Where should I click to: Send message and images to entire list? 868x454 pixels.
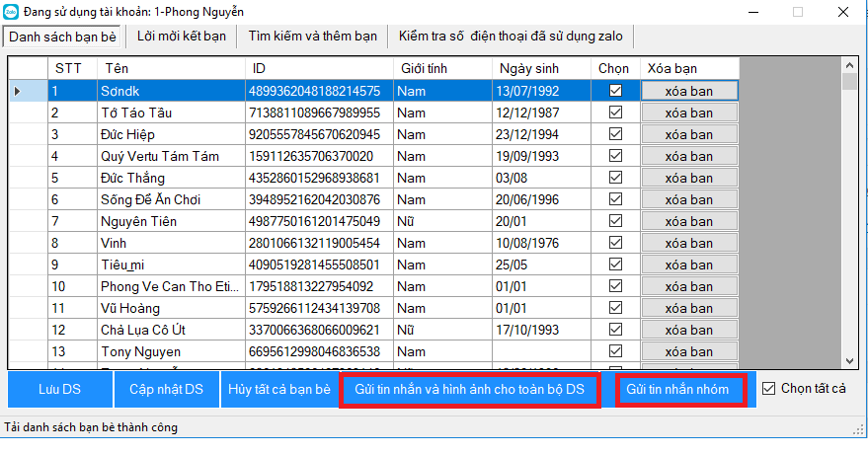point(469,390)
